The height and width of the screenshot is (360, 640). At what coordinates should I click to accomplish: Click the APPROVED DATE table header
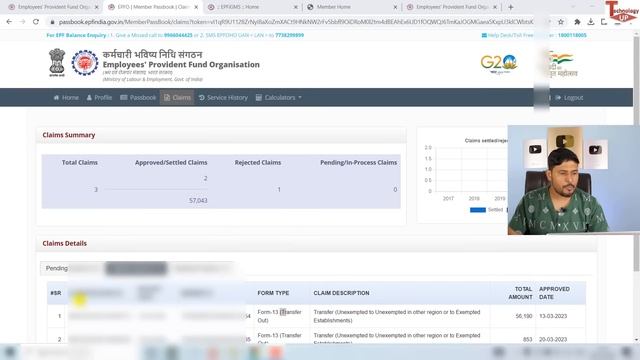pyautogui.click(x=554, y=293)
